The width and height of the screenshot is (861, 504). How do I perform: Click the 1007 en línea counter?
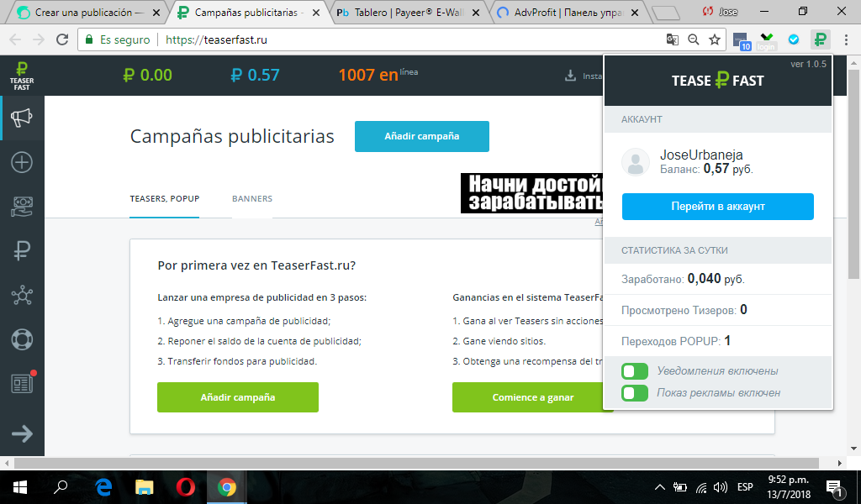378,75
